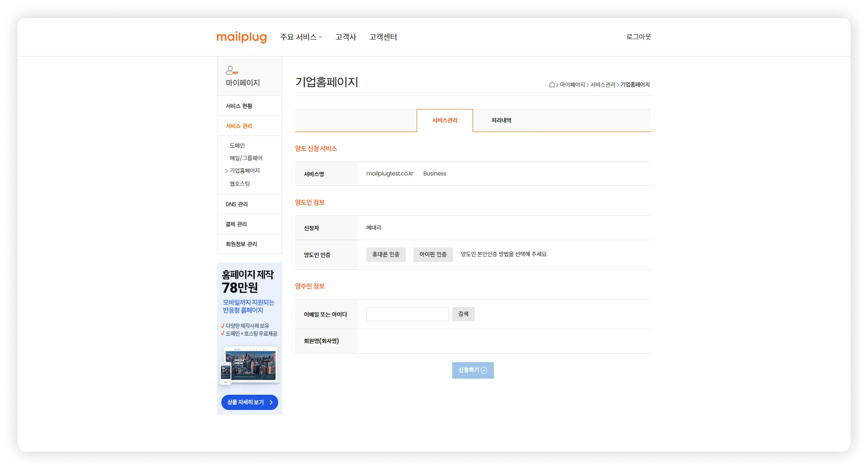This screenshot has height=469, width=868.
Task: Click the 아이핀 인증 button
Action: point(433,254)
